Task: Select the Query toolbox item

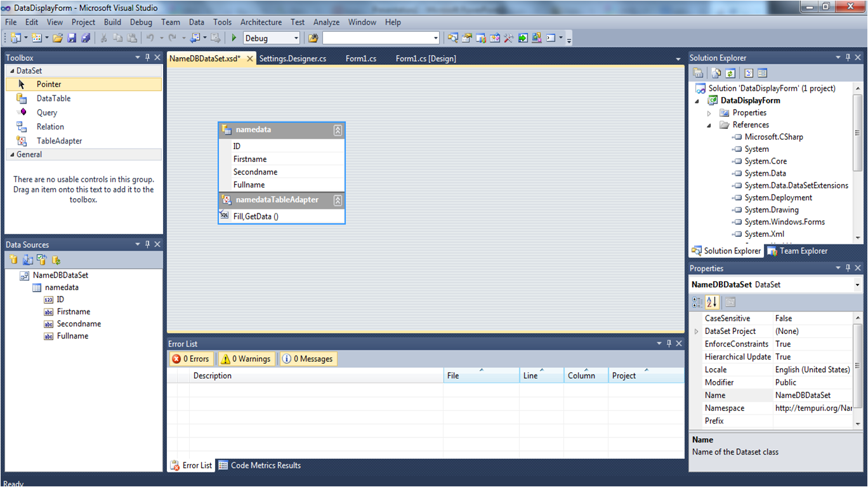Action: pos(84,112)
